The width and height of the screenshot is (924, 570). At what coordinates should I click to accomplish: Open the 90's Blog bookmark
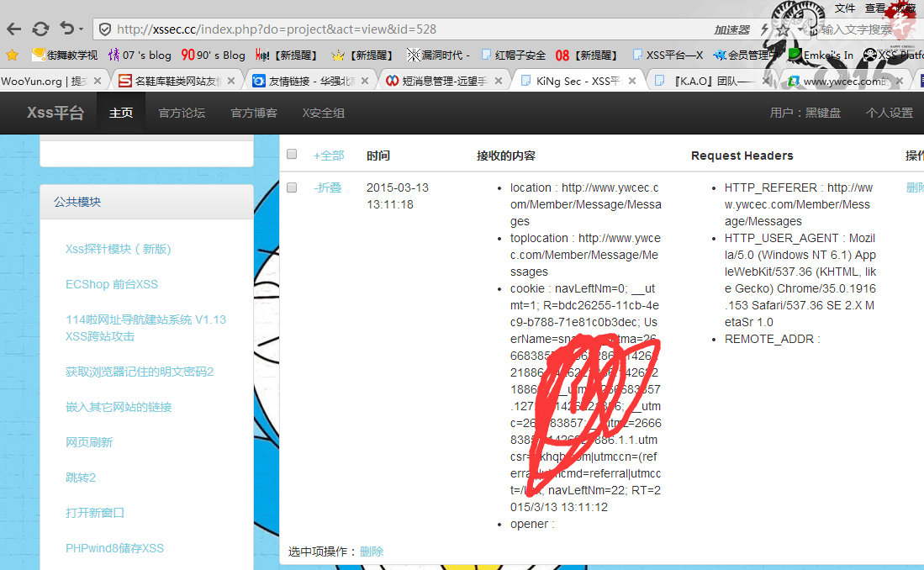(214, 55)
